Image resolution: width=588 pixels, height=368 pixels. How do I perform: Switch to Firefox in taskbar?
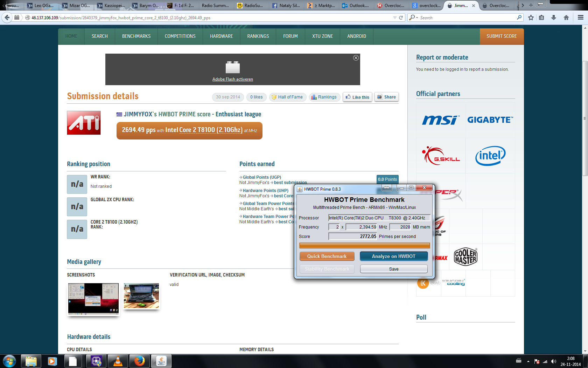(140, 361)
